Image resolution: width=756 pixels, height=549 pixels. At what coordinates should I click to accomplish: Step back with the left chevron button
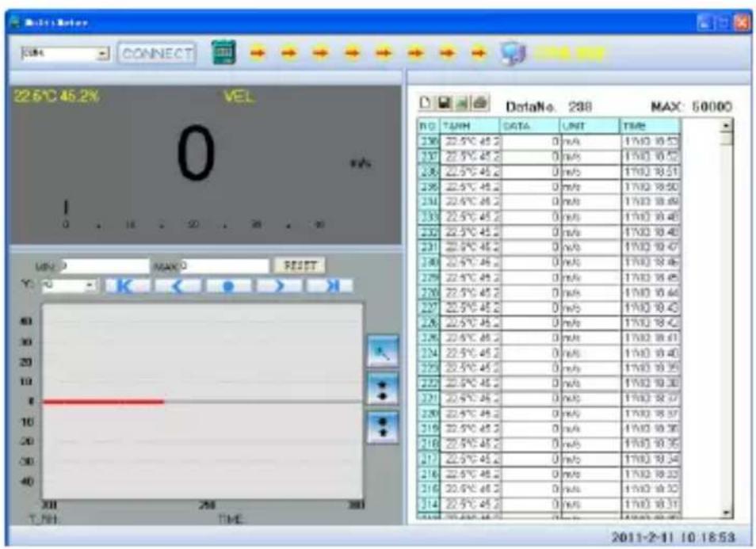(x=178, y=286)
